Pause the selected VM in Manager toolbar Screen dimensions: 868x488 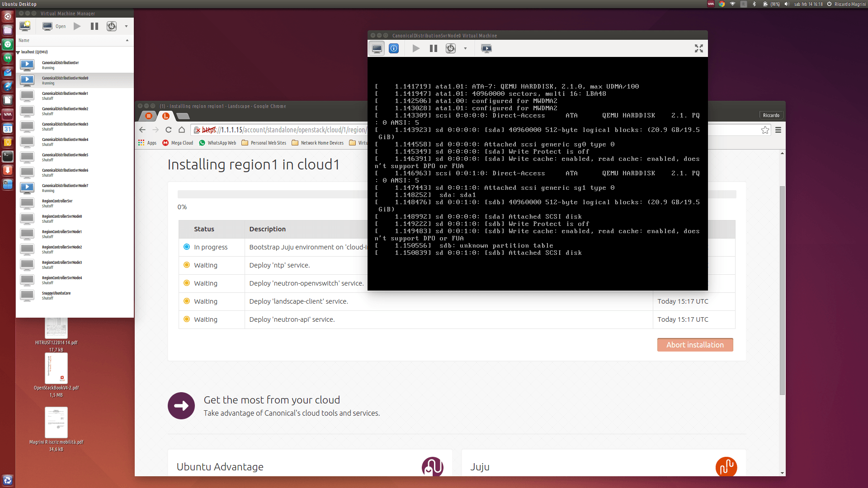pos(94,26)
